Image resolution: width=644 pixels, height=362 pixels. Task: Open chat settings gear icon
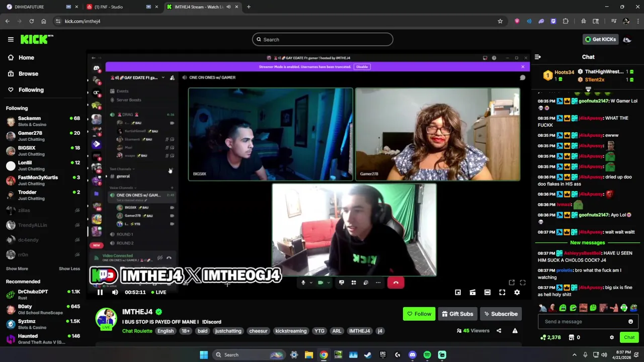(x=612, y=337)
